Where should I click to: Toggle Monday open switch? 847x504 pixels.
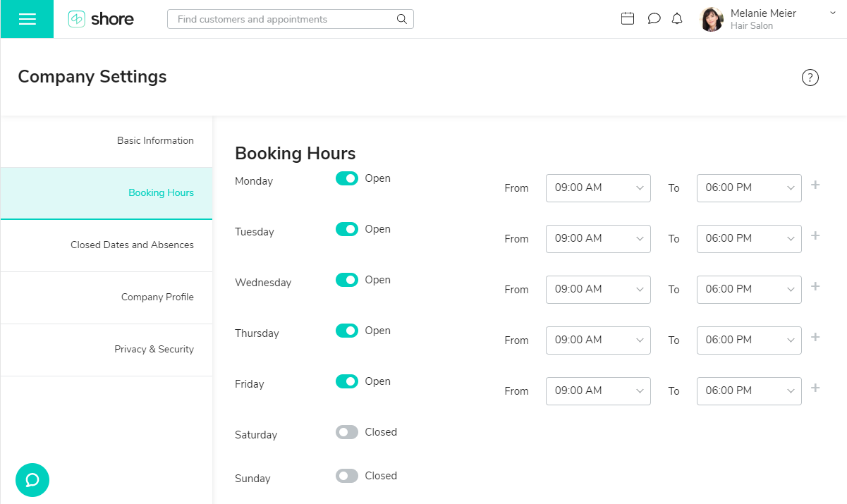tap(347, 178)
